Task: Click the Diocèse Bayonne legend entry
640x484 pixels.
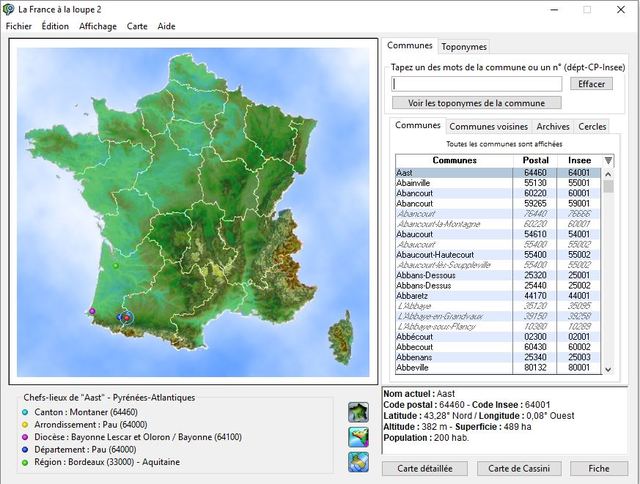Action: point(138,437)
